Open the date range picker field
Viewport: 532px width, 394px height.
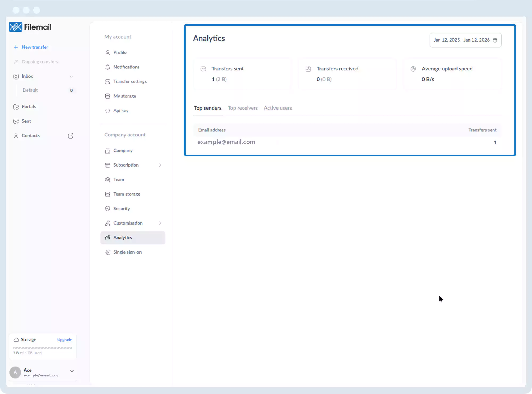click(x=462, y=40)
